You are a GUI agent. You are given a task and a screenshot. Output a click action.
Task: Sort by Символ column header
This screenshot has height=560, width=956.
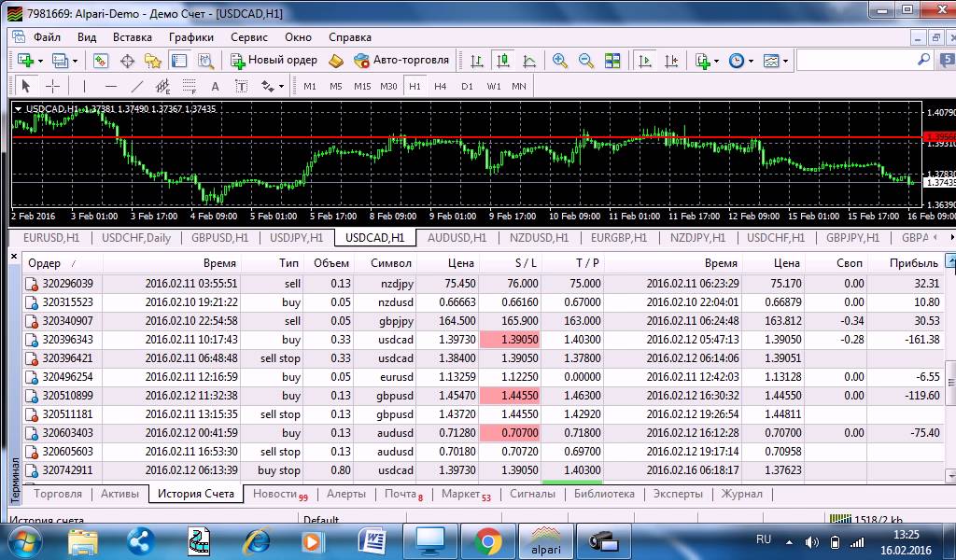(x=385, y=263)
